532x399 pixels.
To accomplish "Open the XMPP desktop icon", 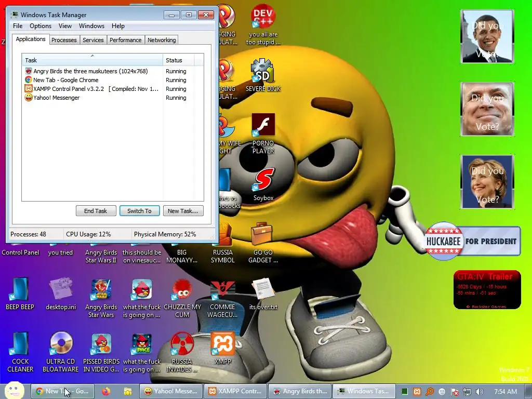I will point(222,344).
